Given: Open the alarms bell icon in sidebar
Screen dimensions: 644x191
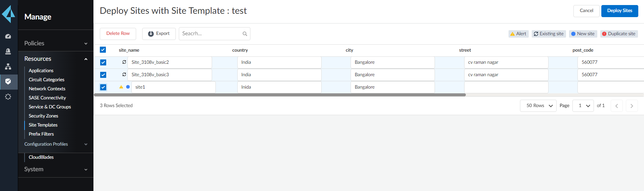Looking at the screenshot, I should [8, 51].
